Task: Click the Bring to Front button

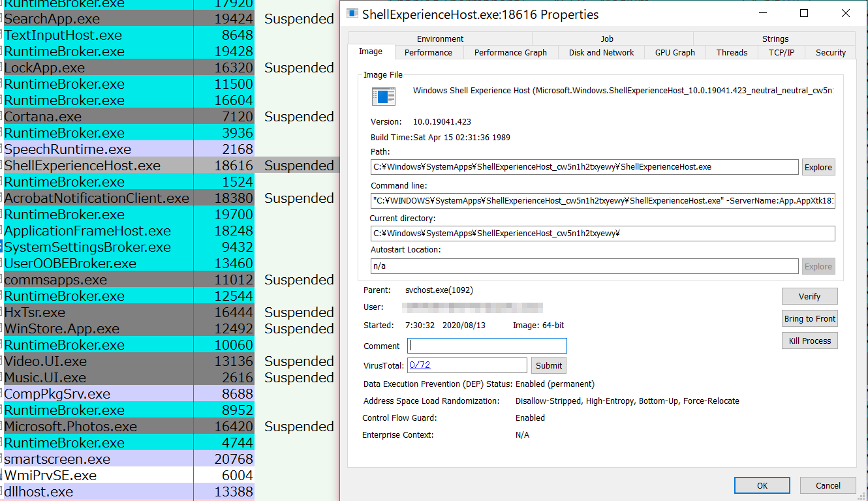Action: click(809, 318)
